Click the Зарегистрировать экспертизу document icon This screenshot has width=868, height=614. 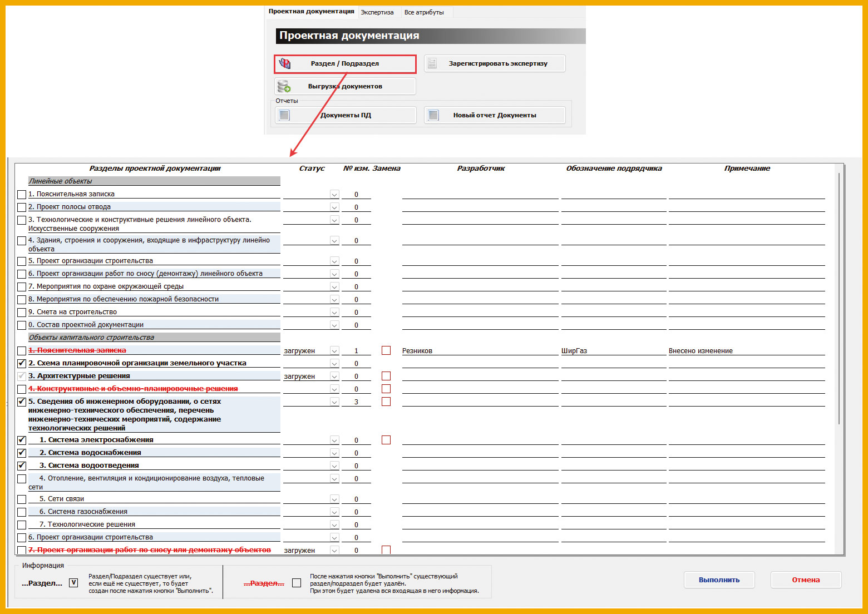432,63
